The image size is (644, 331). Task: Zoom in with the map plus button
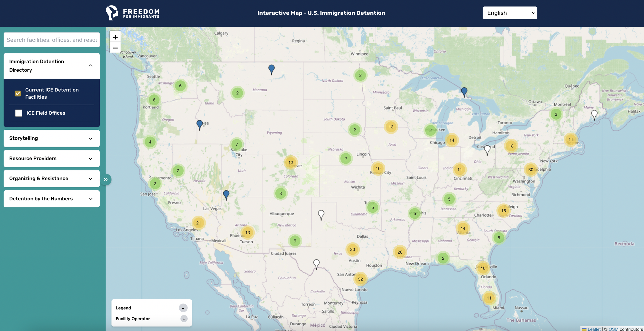pos(115,37)
